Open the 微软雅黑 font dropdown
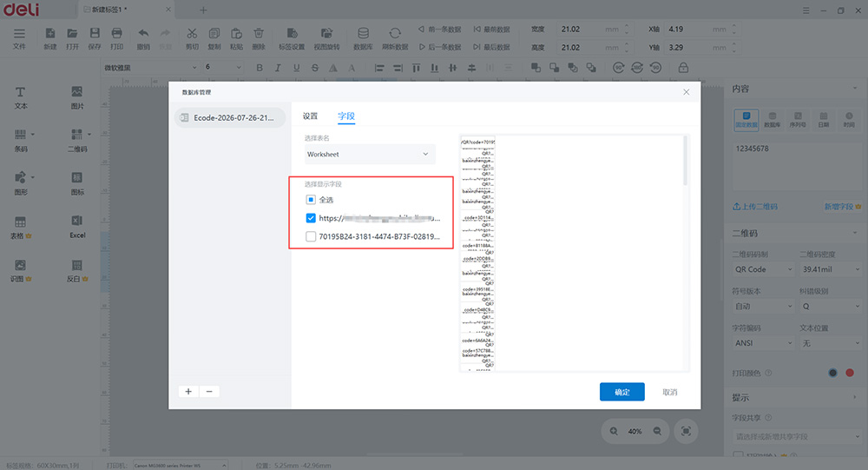This screenshot has width=868, height=470. point(150,68)
